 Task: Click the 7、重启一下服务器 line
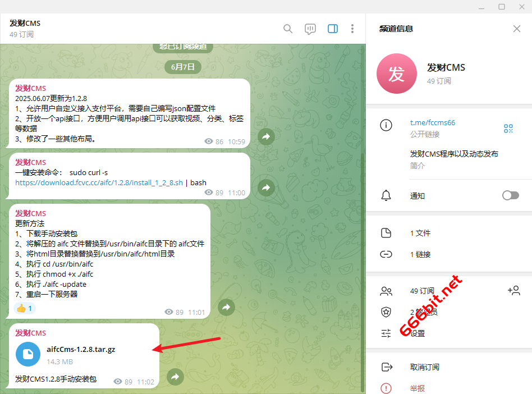point(47,294)
